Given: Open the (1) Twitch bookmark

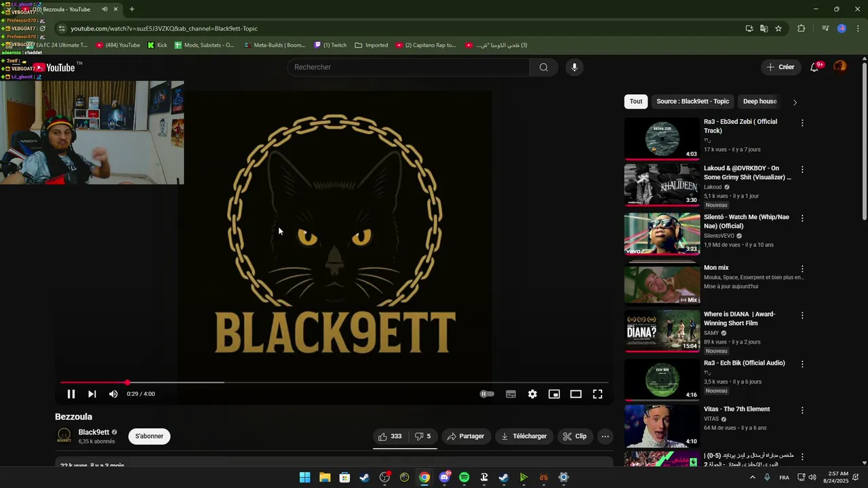Looking at the screenshot, I should [x=330, y=45].
